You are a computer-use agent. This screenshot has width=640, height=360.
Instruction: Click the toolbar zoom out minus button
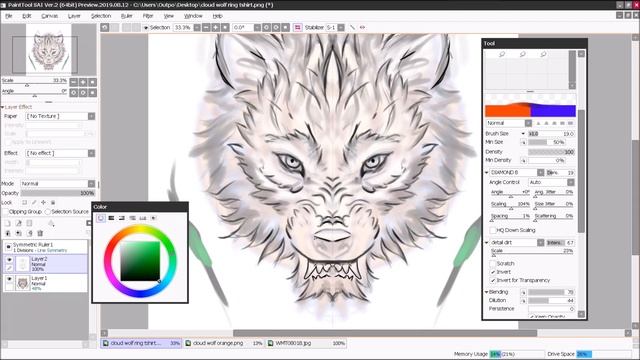pyautogui.click(x=206, y=27)
